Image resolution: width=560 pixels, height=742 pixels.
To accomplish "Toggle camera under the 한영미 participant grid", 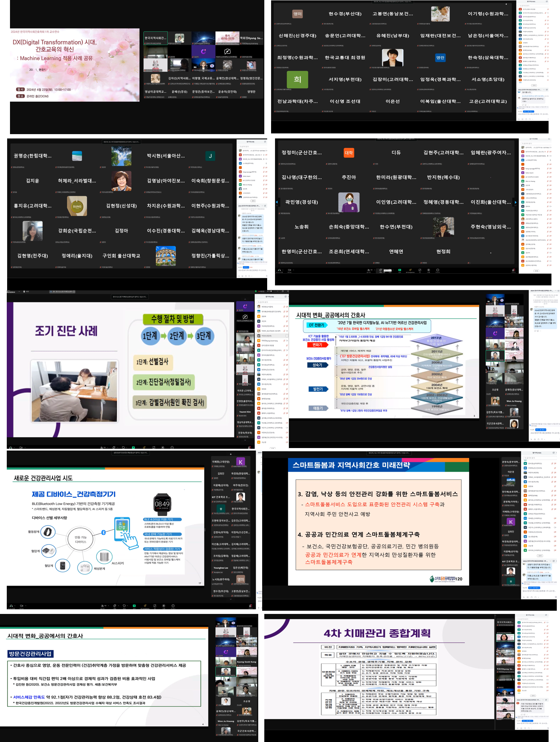I will (x=289, y=270).
